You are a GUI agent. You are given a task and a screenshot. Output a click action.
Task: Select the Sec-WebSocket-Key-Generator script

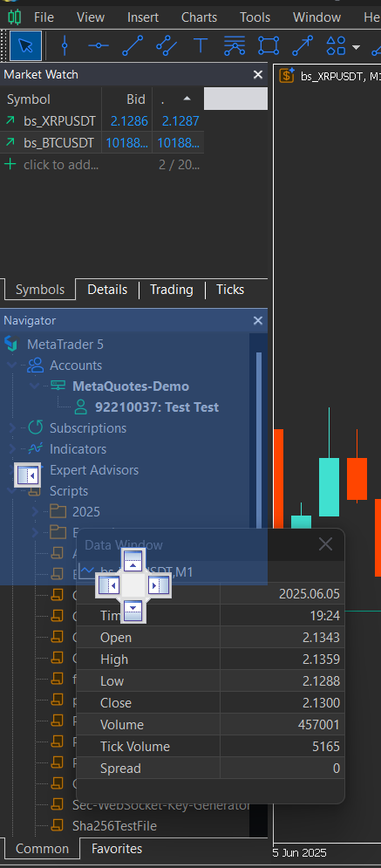[161, 804]
